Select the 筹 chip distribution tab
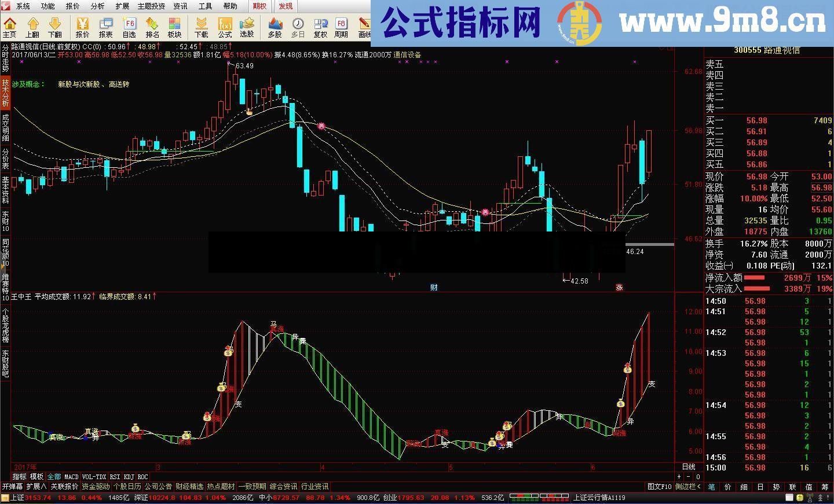Image resolution: width=834 pixels, height=504 pixels. 825,487
